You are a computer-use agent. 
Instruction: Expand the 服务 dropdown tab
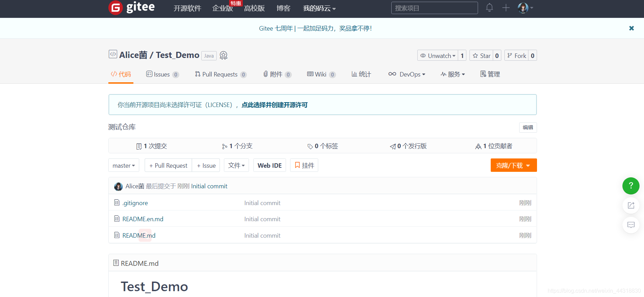453,74
